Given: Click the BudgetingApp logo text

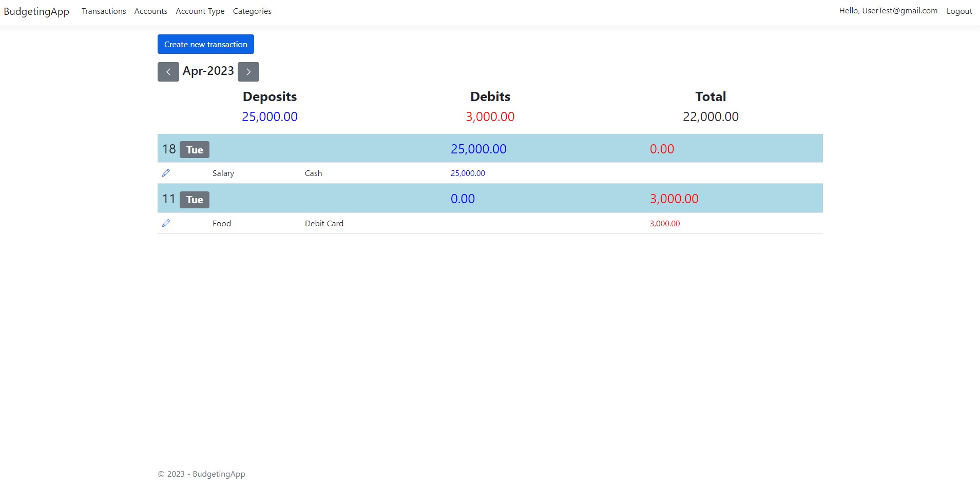Looking at the screenshot, I should pyautogui.click(x=36, y=11).
